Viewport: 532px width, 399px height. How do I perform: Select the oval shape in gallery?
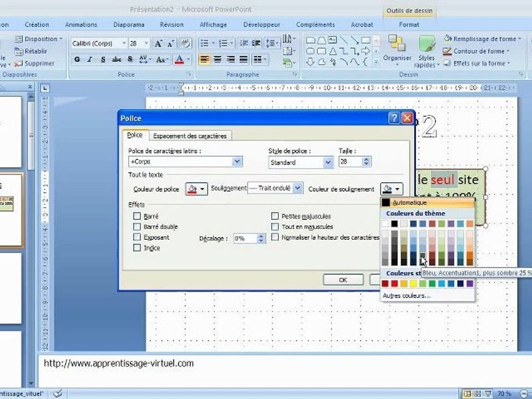[x=310, y=51]
